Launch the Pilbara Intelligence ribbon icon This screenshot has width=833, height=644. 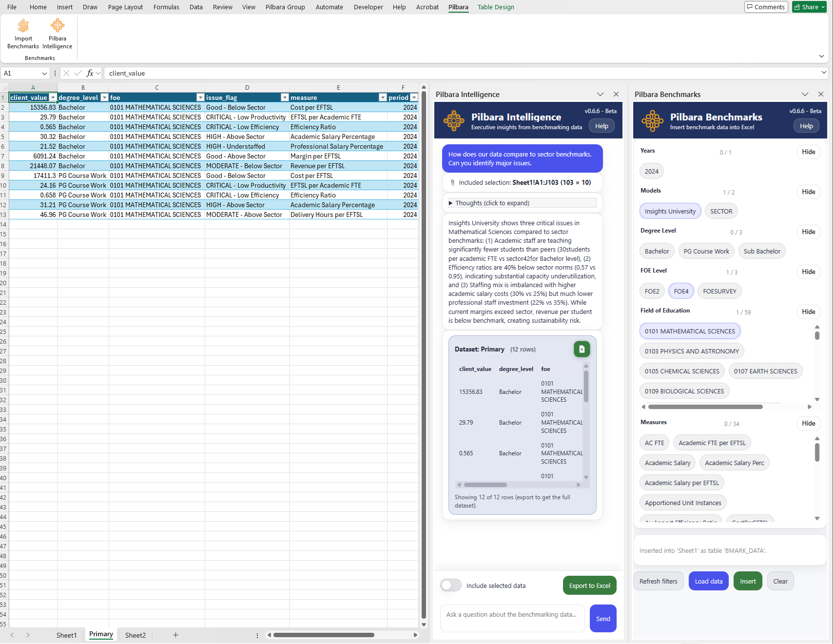(x=57, y=33)
